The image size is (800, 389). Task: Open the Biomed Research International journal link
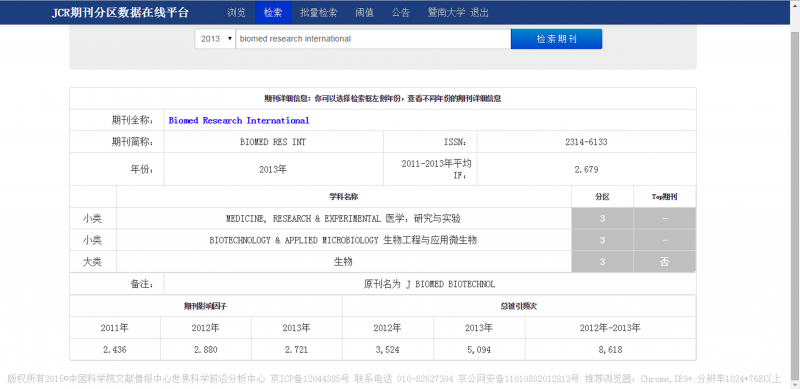[239, 120]
